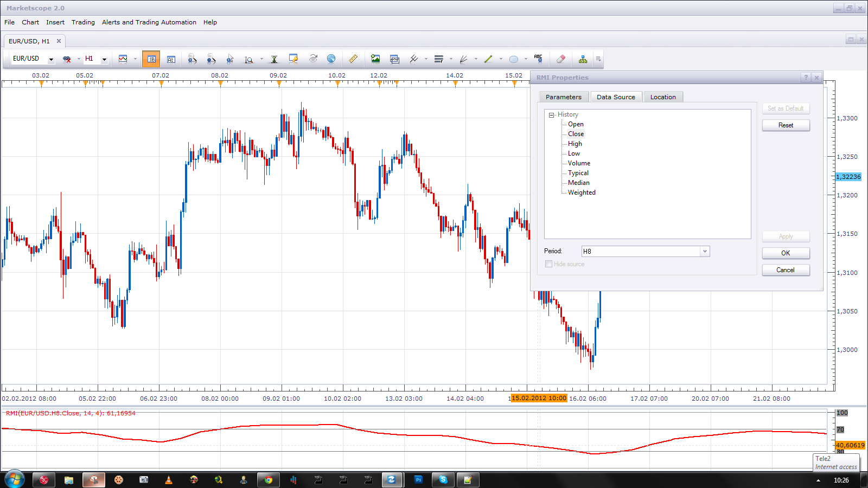Viewport: 868px width, 488px height.
Task: Click the Cancel button in RMI Properties
Action: click(786, 270)
